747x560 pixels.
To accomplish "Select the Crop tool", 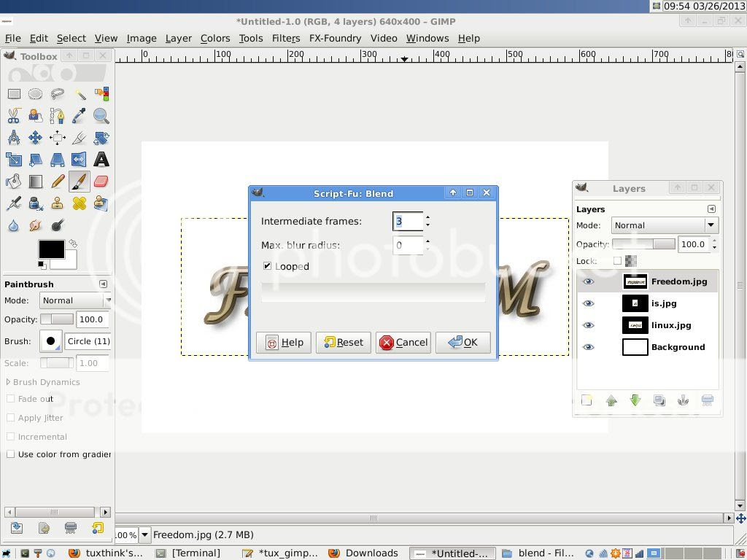I will tap(80, 138).
